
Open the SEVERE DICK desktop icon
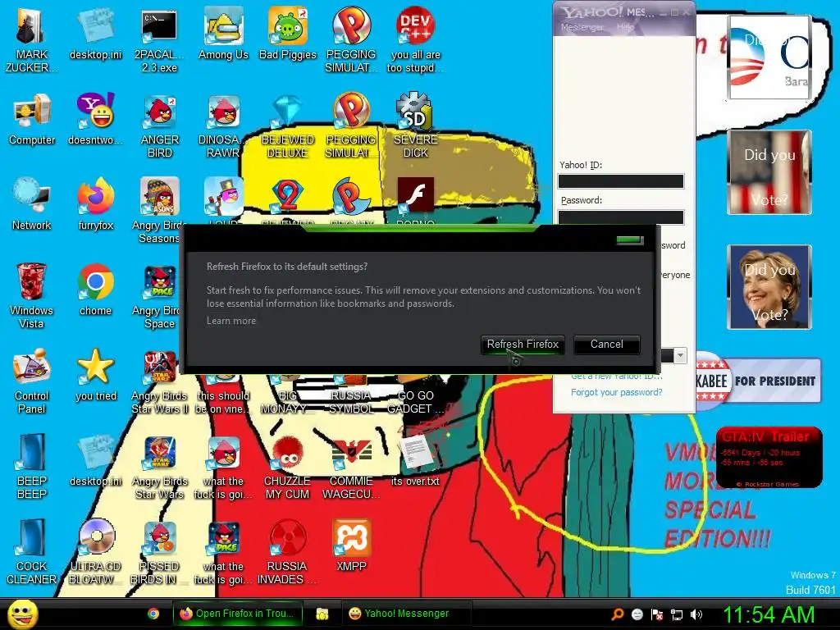point(415,126)
